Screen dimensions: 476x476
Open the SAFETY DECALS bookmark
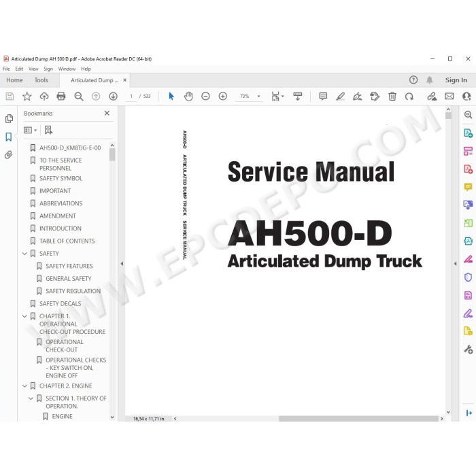pos(60,303)
